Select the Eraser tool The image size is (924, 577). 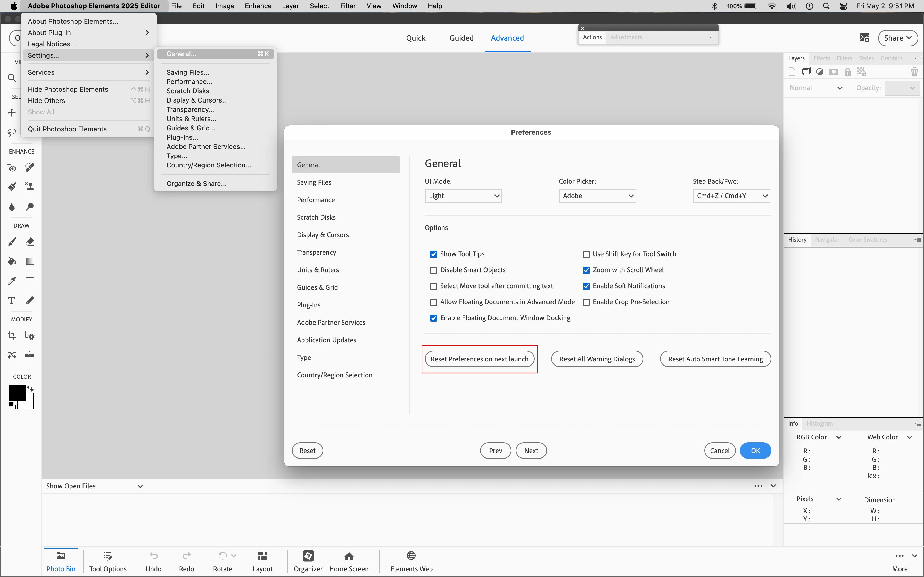[x=30, y=242]
